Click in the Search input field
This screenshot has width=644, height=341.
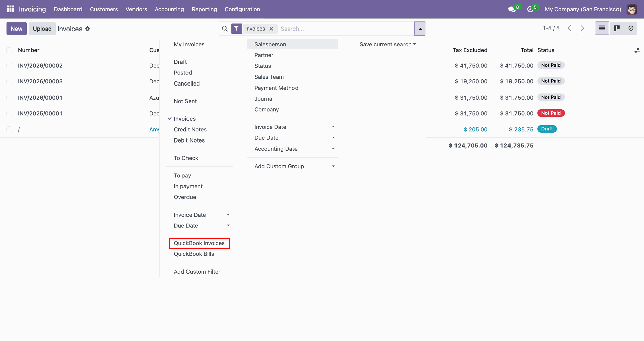(345, 29)
